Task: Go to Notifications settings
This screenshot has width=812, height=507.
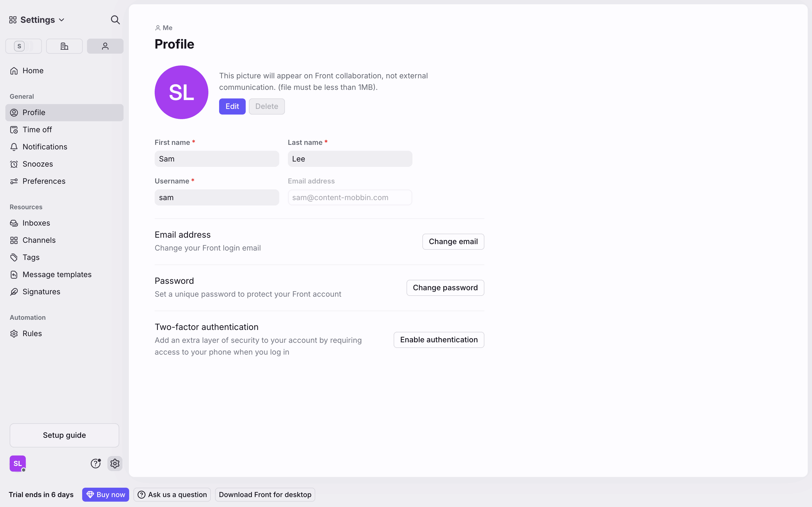Action: click(x=45, y=147)
